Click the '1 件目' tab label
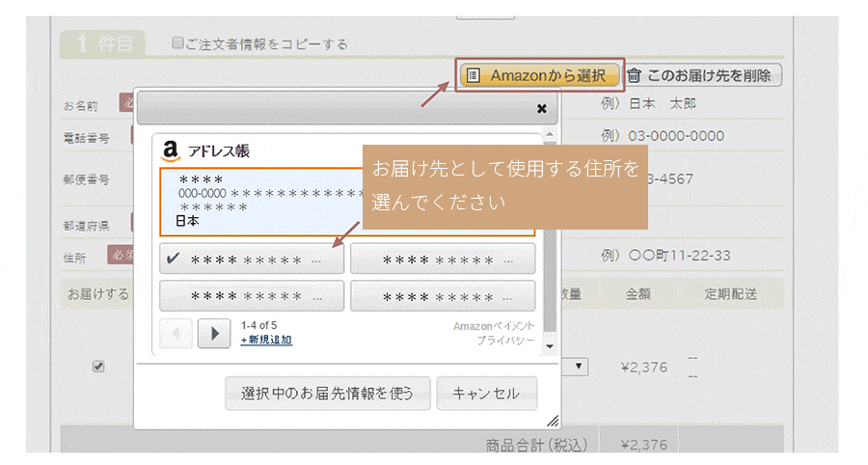868x465 pixels. point(103,43)
